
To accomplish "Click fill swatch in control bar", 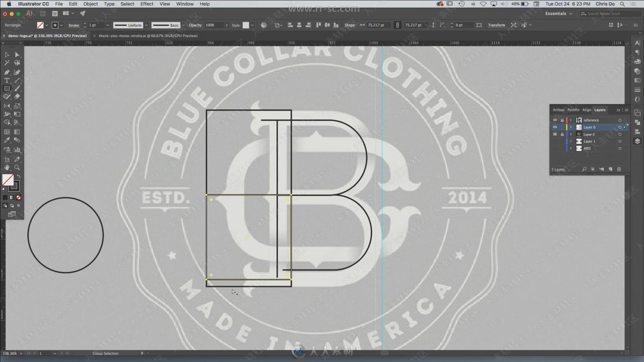I will coord(40,25).
